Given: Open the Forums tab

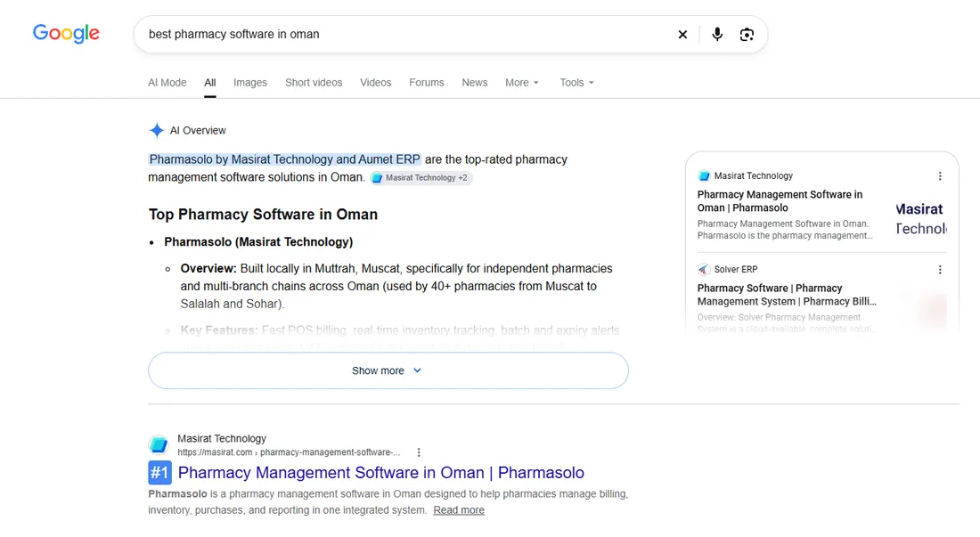Looking at the screenshot, I should (x=426, y=83).
